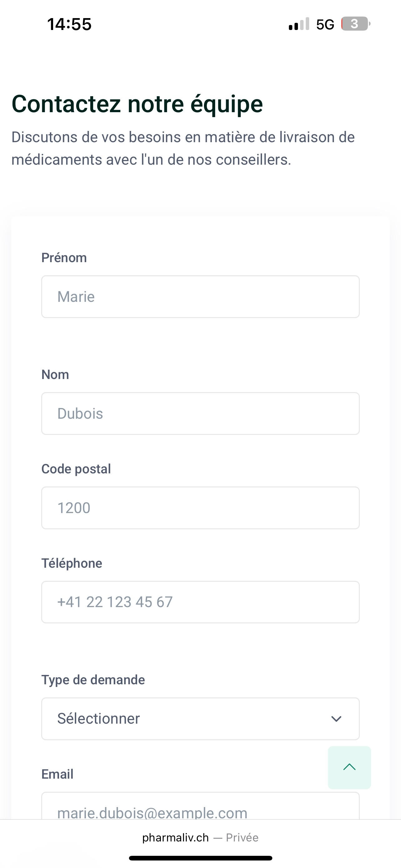Tap the Contactez notre équipe heading
The image size is (401, 868).
coord(137,104)
